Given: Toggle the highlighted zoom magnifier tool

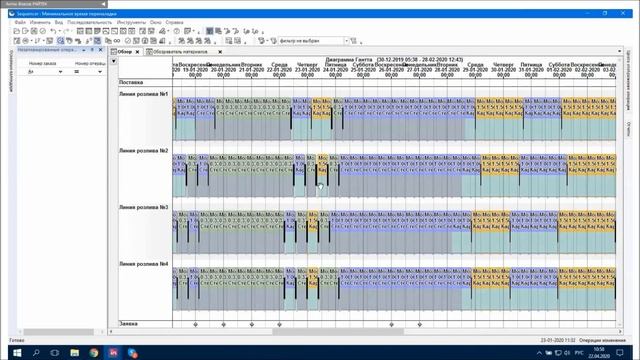Looking at the screenshot, I should 60,40.
